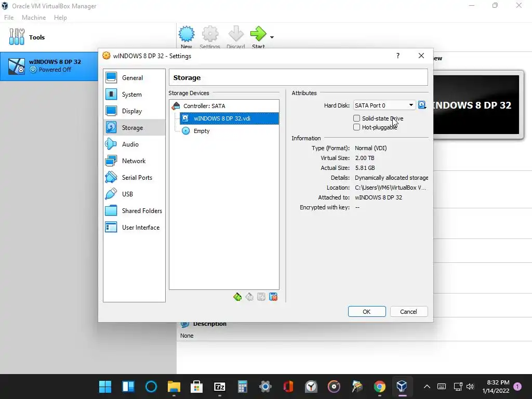Open Microsoft Store from taskbar
Viewport: 532px width, 399px height.
(197, 386)
